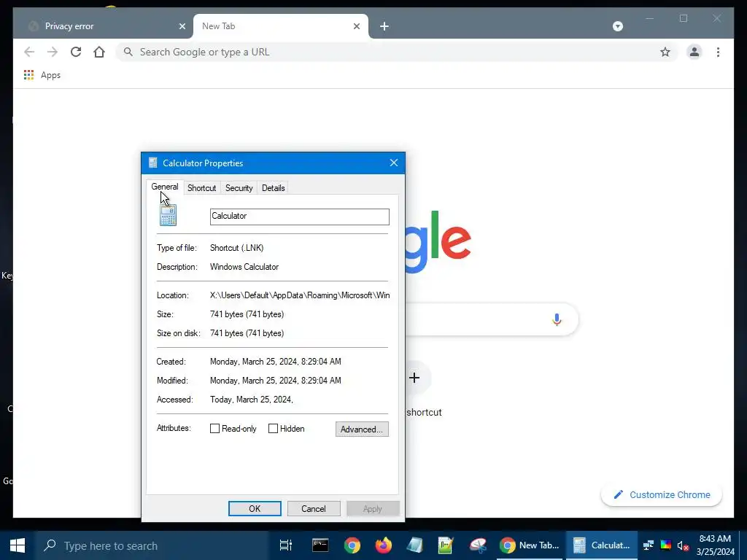
Task: Enable the Read-only checkbox
Action: tap(215, 429)
